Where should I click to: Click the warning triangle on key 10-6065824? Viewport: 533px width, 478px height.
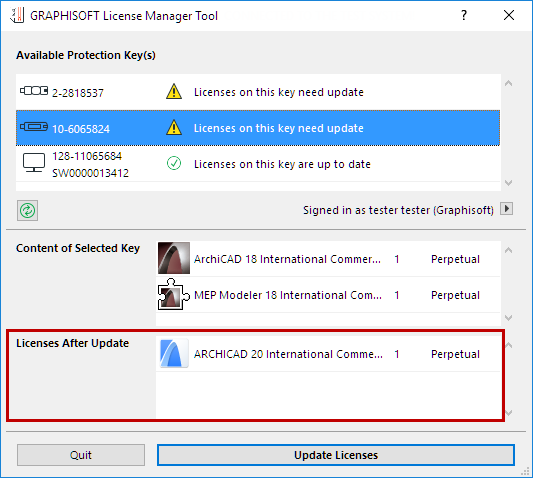point(174,127)
